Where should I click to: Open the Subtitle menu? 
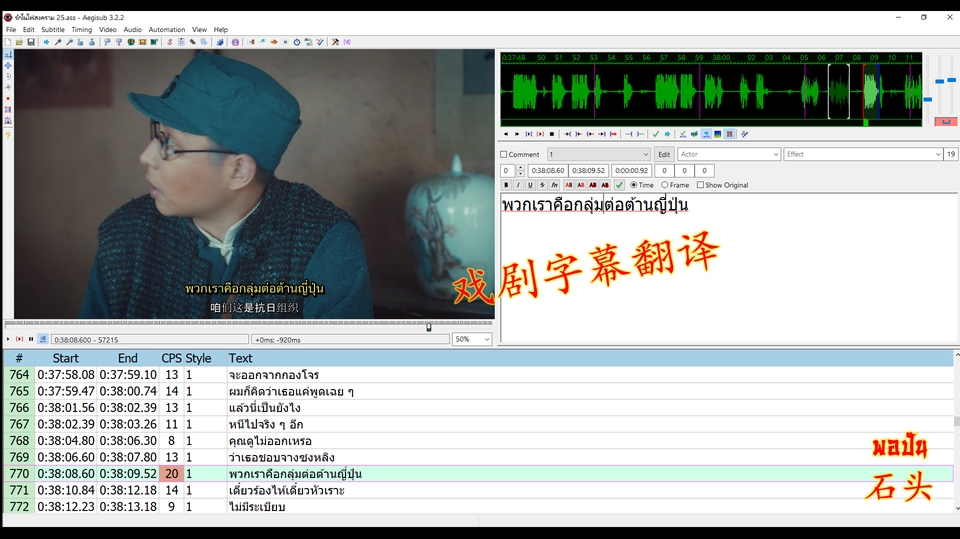tap(53, 29)
